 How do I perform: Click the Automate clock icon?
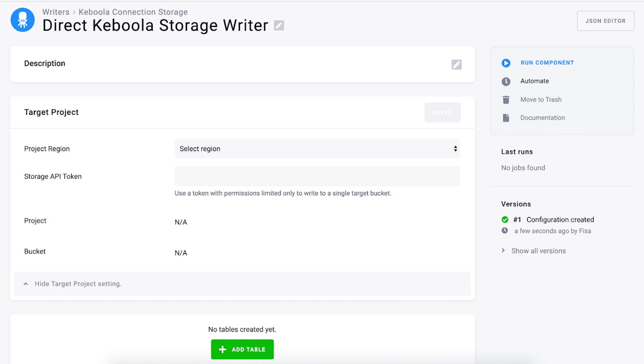506,82
